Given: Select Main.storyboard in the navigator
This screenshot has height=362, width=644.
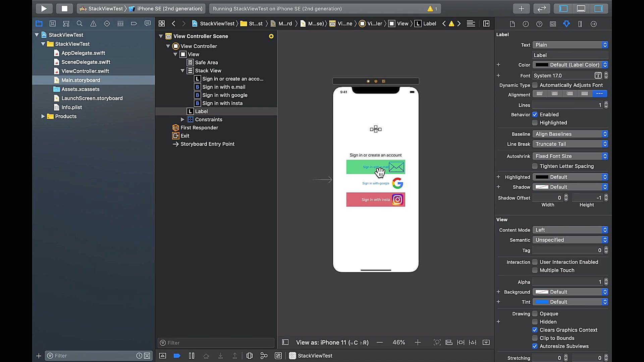Looking at the screenshot, I should point(81,80).
